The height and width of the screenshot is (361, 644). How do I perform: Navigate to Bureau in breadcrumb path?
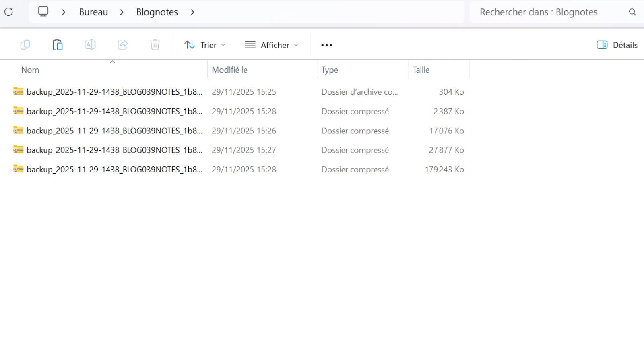click(x=93, y=12)
